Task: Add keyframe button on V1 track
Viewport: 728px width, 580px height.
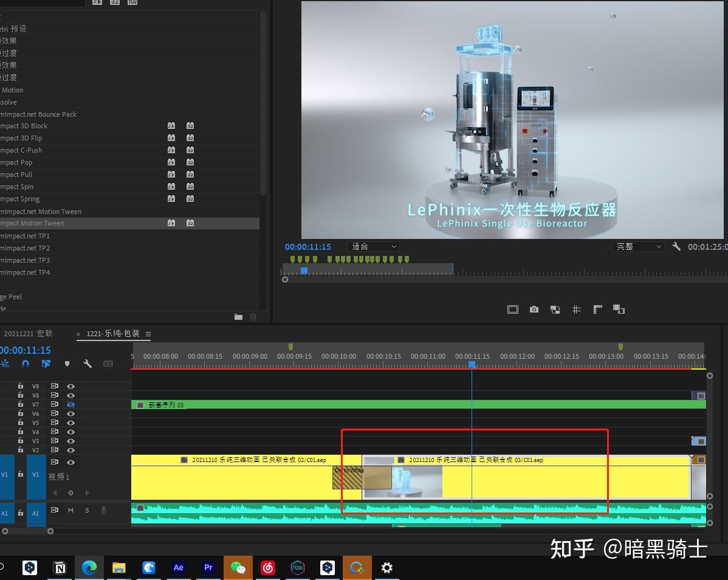Action: point(70,492)
